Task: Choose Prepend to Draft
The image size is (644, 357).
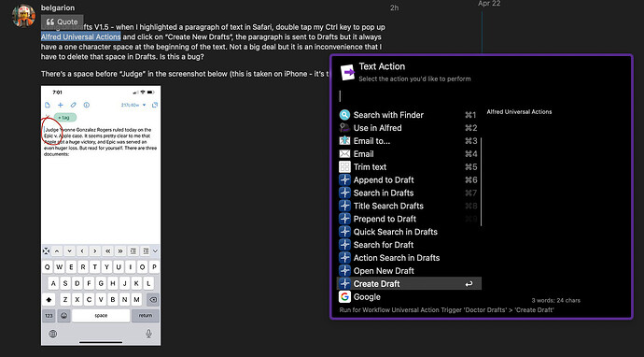Action: pos(409,219)
